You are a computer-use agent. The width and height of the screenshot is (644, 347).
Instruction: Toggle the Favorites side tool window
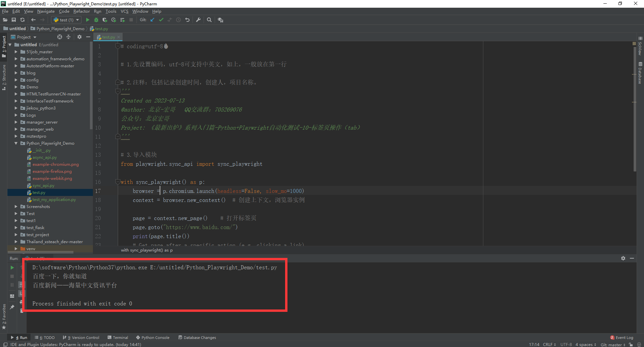coord(4,317)
